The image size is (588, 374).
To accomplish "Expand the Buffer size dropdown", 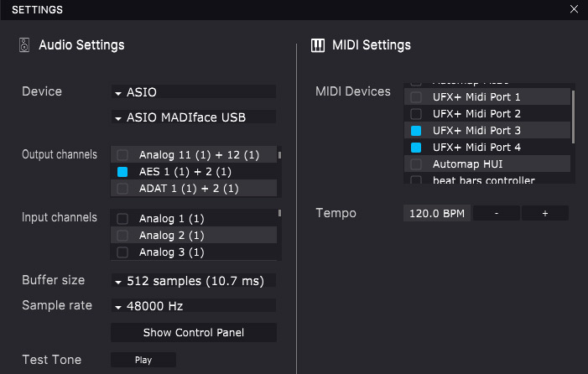I will point(193,281).
